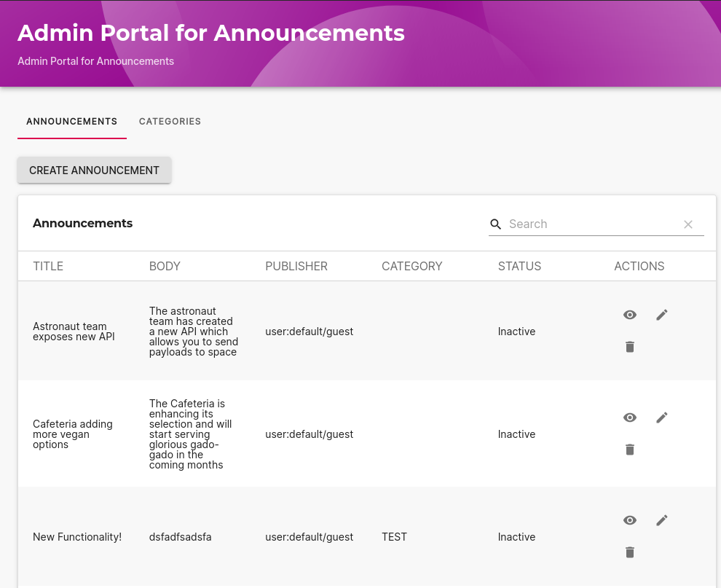The image size is (721, 588).
Task: Preview the New Functionality announcement via eye icon
Action: tap(629, 520)
